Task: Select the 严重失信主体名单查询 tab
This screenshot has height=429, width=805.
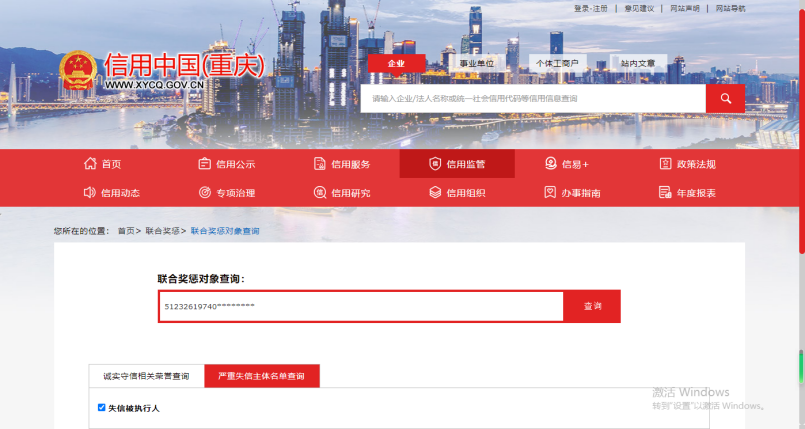Action: (x=262, y=377)
